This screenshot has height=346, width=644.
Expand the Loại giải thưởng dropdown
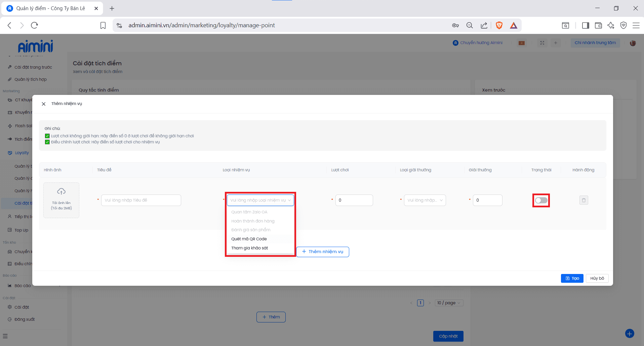coord(425,200)
